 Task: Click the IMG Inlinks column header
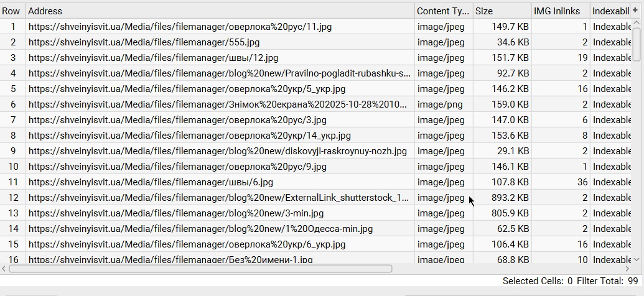559,11
